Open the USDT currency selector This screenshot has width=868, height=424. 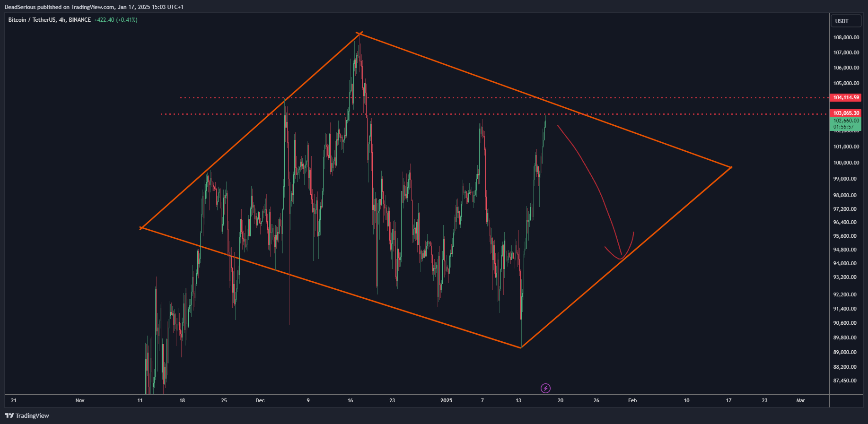click(x=846, y=21)
